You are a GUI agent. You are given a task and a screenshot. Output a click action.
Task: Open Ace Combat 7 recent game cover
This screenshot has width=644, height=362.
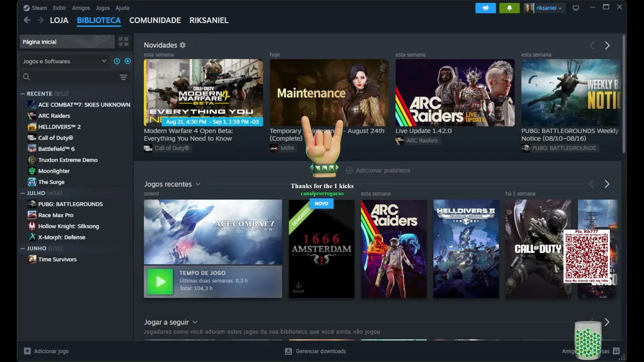[x=213, y=232]
